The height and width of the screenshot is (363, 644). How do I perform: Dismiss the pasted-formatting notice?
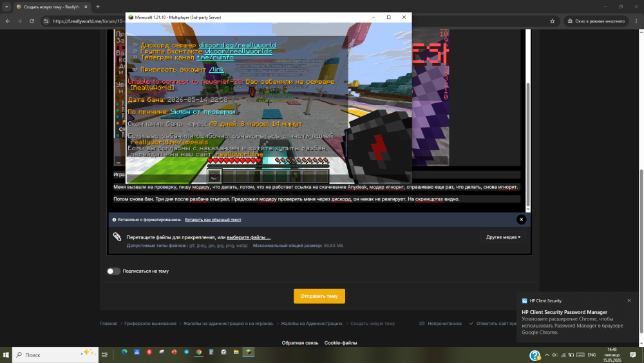click(521, 219)
